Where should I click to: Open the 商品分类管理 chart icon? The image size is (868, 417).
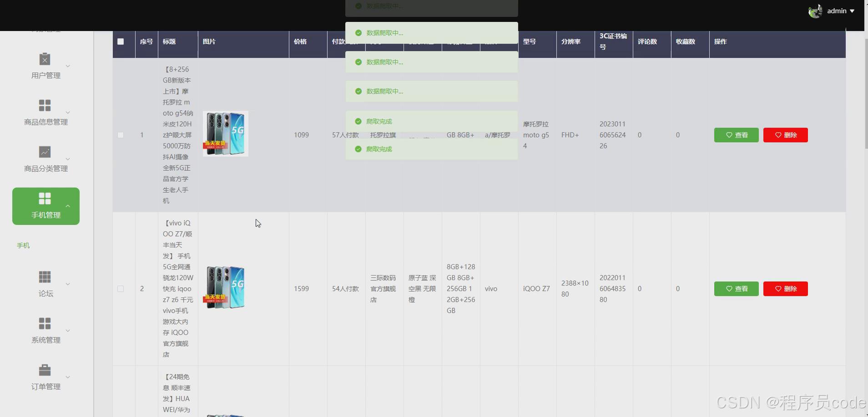[45, 152]
